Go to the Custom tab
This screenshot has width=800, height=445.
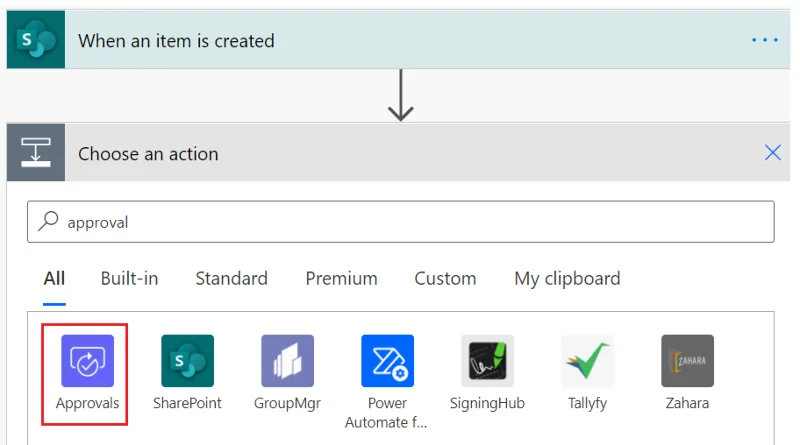click(x=445, y=279)
